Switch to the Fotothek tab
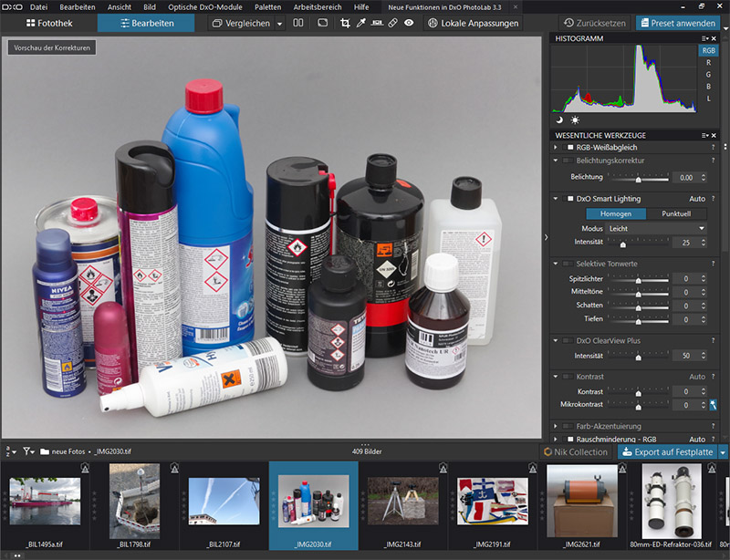The image size is (730, 560). (48, 23)
